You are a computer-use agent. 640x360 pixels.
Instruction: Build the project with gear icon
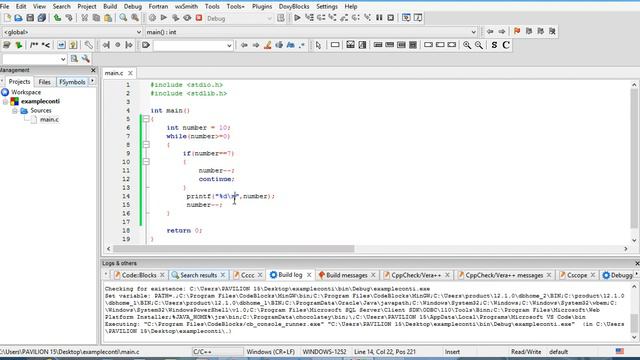click(152, 18)
